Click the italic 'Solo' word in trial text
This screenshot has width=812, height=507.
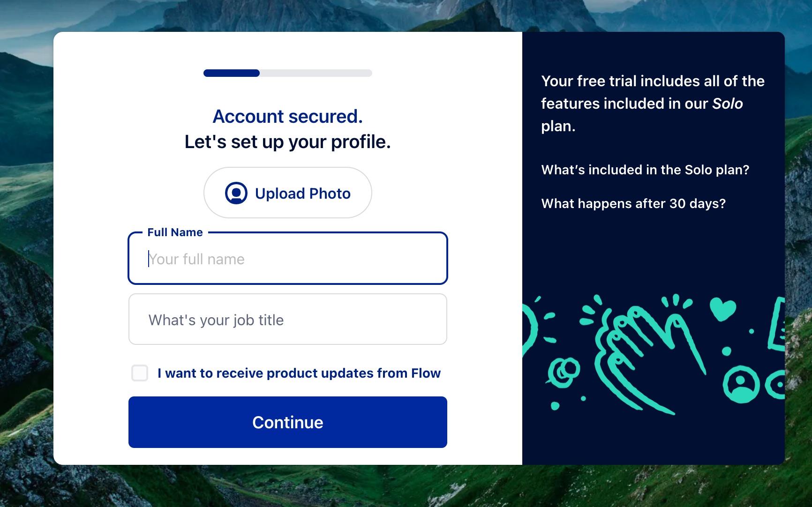pyautogui.click(x=728, y=104)
